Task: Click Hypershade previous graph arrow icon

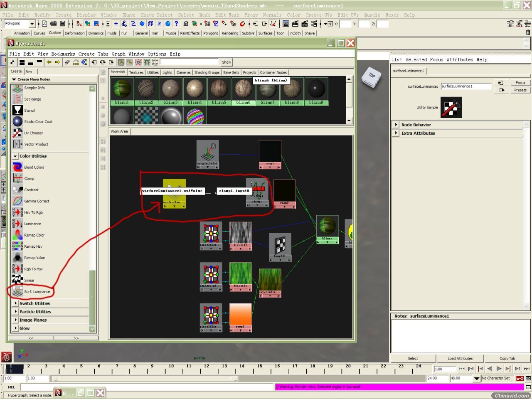Action: coord(49,62)
